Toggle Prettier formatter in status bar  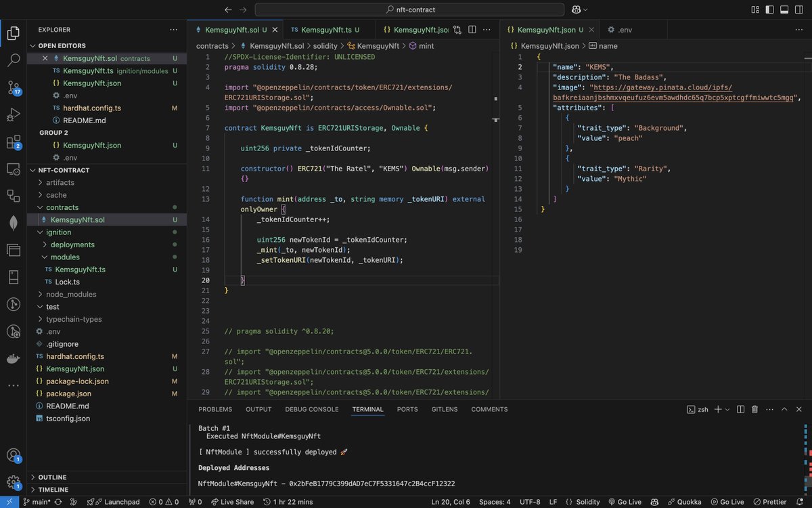coord(770,502)
